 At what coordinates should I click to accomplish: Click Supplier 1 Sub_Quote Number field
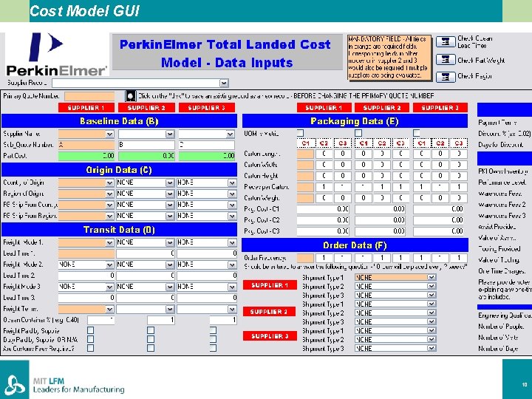point(86,145)
